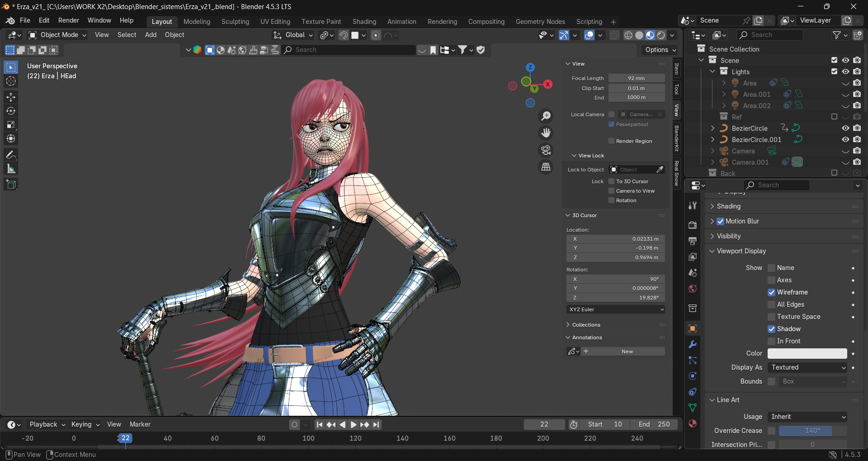Open the Display As dropdown
The height and width of the screenshot is (461, 868).
[x=807, y=367]
